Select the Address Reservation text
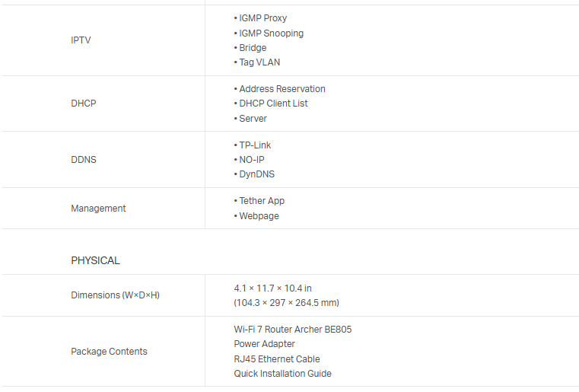579x392 pixels. (282, 89)
